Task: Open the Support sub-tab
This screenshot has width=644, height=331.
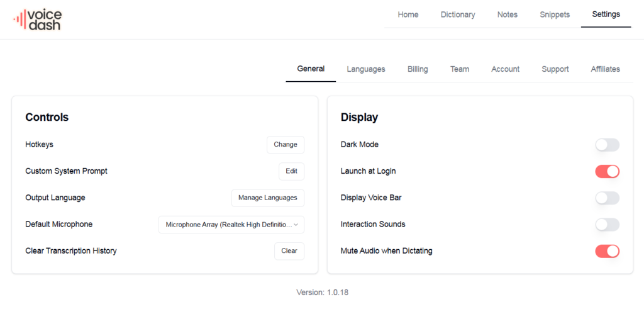Action: [x=555, y=69]
